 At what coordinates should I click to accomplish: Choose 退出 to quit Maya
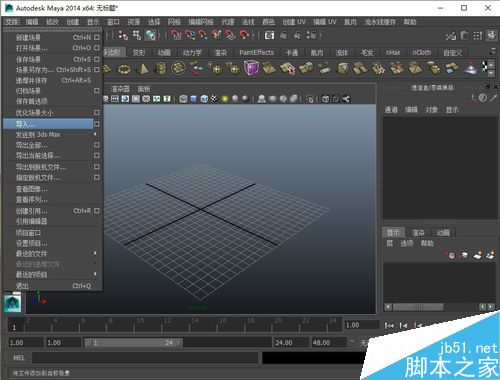pos(53,286)
